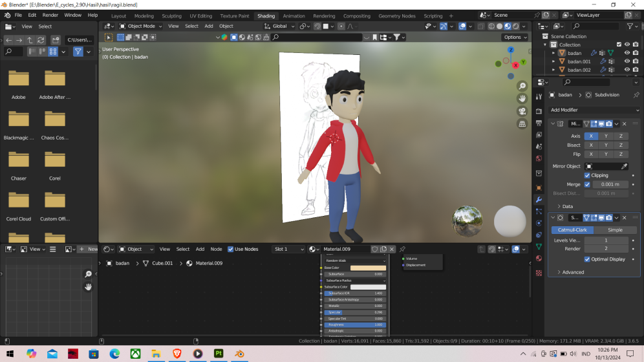Open Global transform orientation dropdown
The image size is (644, 362).
[279, 27]
